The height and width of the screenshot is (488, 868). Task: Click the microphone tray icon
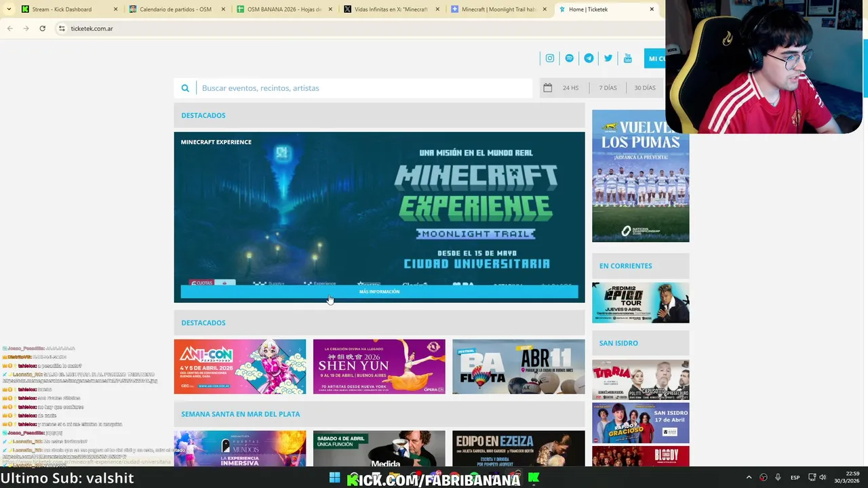778,478
